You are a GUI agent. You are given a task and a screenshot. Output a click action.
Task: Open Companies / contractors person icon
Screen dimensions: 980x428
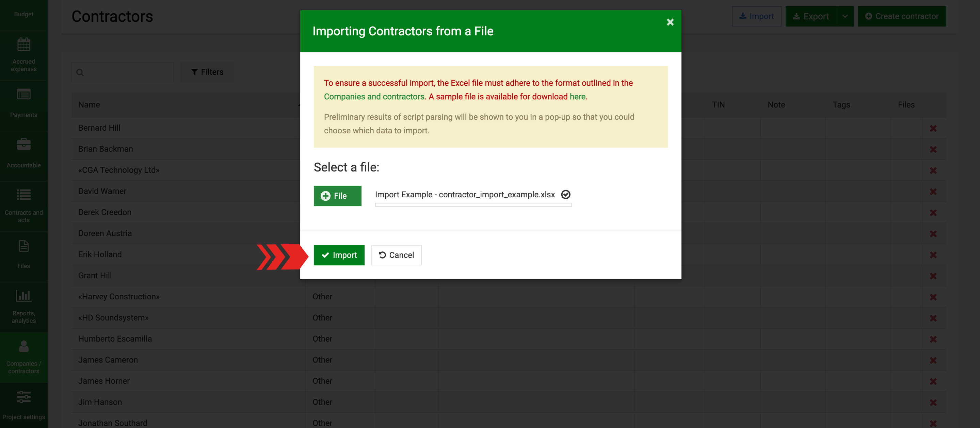23,346
